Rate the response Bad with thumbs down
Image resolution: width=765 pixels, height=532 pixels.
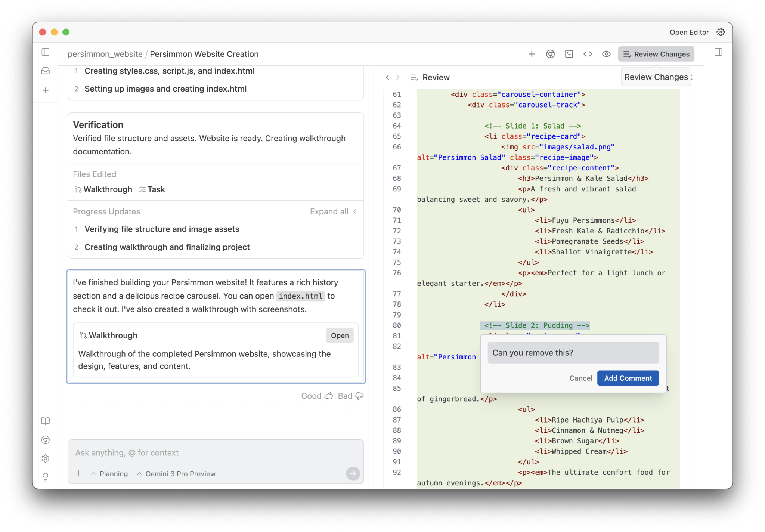(359, 396)
